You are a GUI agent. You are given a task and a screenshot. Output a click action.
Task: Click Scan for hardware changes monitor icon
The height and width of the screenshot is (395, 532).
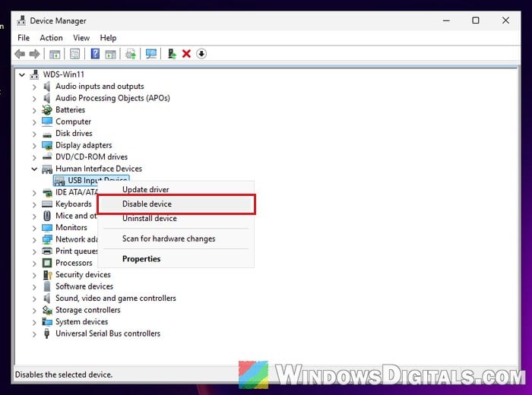coord(151,54)
